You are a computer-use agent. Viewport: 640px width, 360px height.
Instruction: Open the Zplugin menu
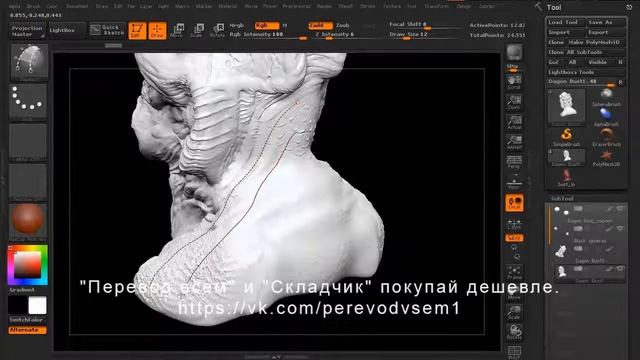tap(463, 6)
